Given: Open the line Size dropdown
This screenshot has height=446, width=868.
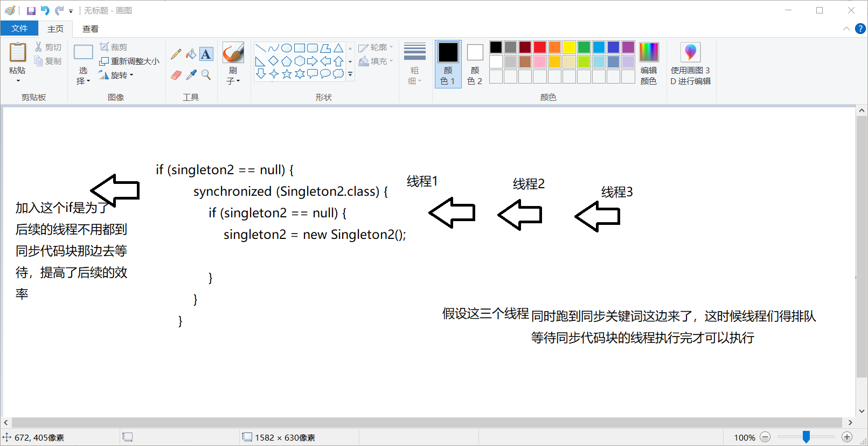Looking at the screenshot, I should (x=414, y=64).
